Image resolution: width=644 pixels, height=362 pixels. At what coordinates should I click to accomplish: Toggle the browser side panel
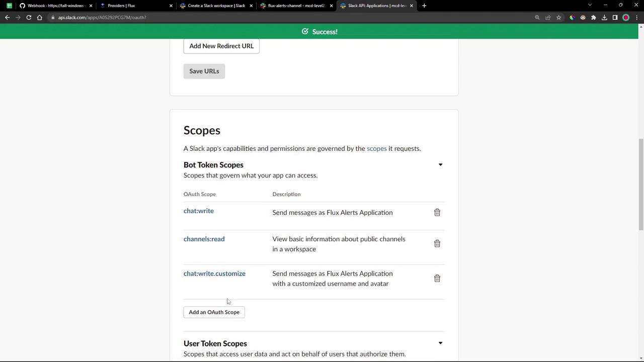coord(615,18)
